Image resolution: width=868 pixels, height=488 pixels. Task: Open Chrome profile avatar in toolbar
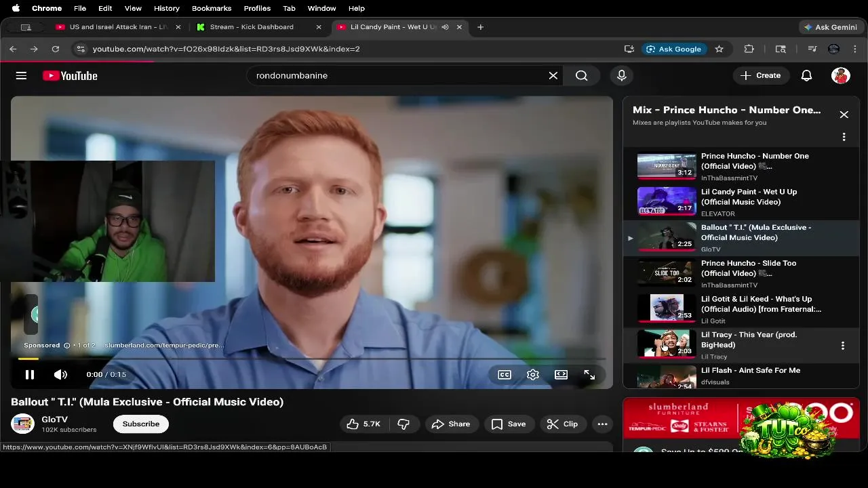(x=834, y=49)
